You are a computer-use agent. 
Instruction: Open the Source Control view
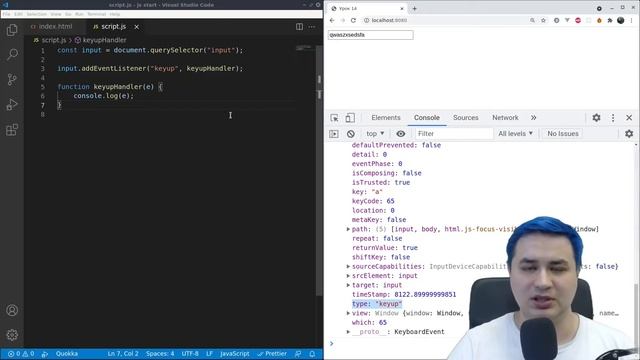(x=12, y=79)
